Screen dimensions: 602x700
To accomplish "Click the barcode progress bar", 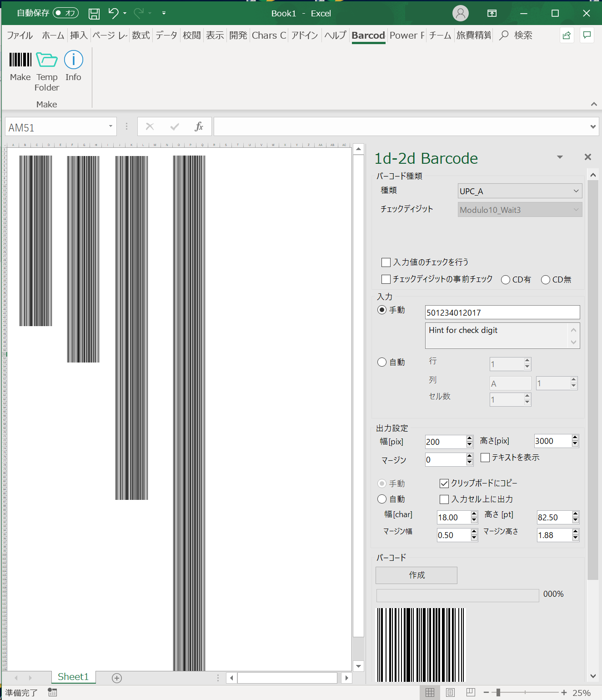I will 457,595.
